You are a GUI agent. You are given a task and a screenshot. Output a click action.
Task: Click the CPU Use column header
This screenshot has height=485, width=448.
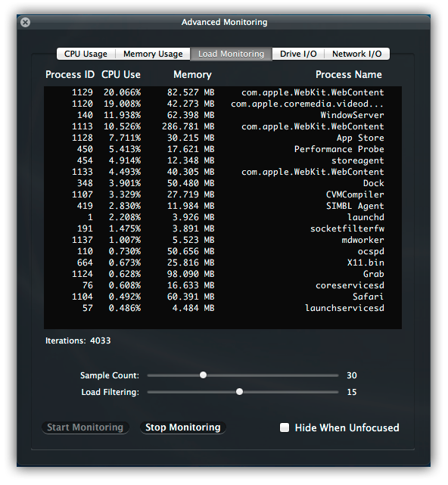click(121, 75)
